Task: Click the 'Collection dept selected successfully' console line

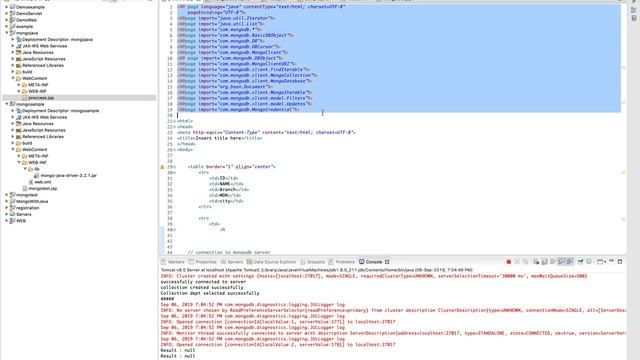Action: [x=210, y=293]
